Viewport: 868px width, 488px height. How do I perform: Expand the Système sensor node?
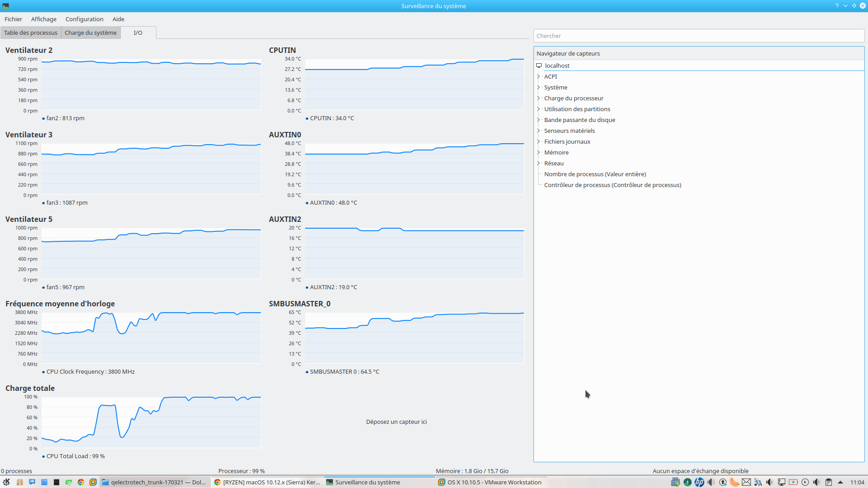pyautogui.click(x=538, y=87)
